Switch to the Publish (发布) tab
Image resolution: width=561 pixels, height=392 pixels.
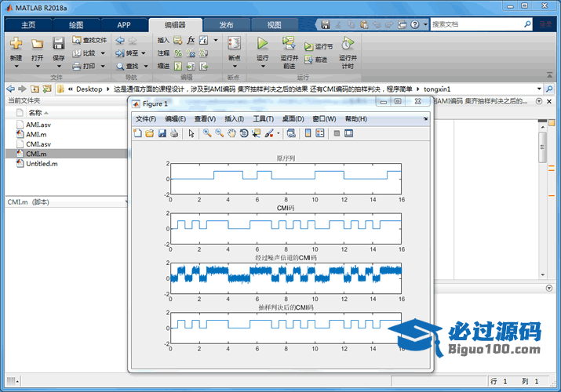point(226,25)
